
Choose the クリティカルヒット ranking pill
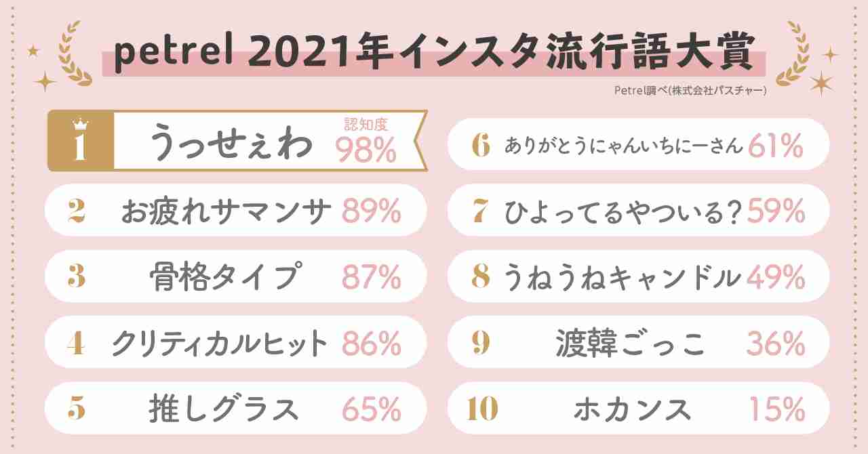coord(235,343)
